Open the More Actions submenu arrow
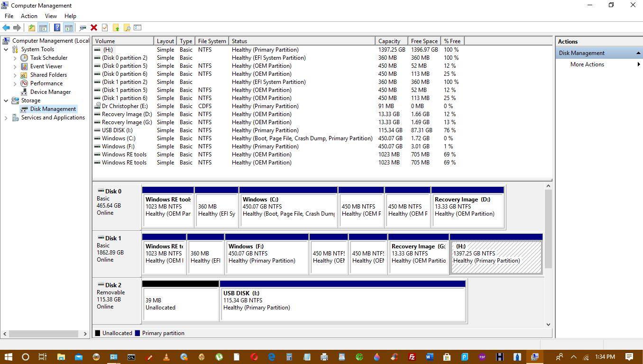643x364 pixels. coord(639,64)
